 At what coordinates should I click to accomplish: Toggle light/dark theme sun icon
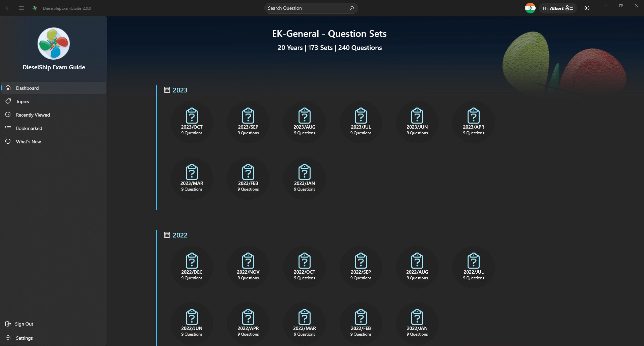[587, 8]
